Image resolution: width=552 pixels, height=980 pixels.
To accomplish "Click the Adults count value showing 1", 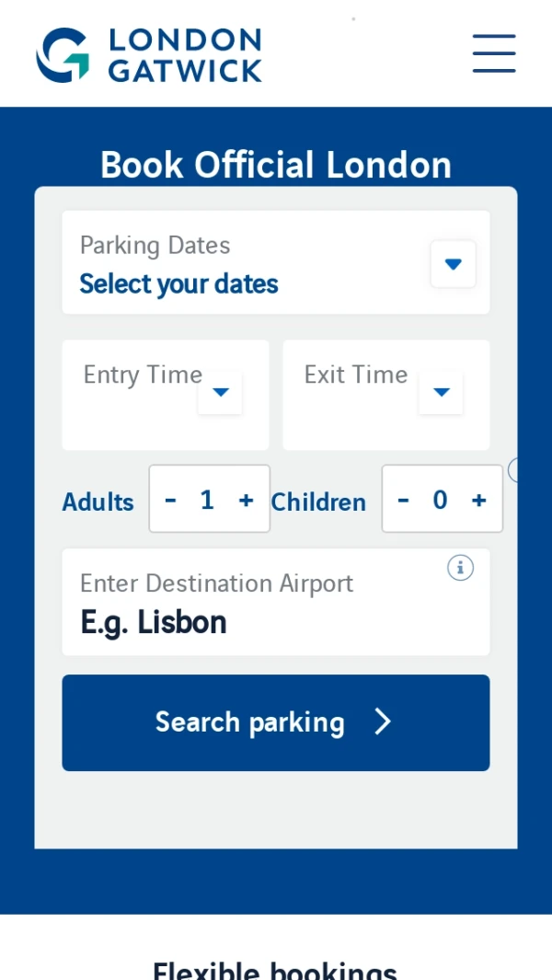I will (x=208, y=500).
